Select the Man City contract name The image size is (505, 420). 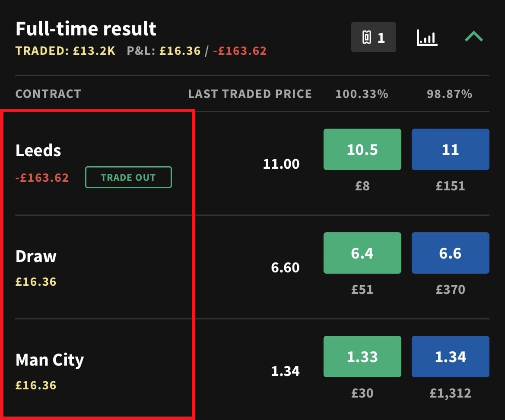[50, 360]
